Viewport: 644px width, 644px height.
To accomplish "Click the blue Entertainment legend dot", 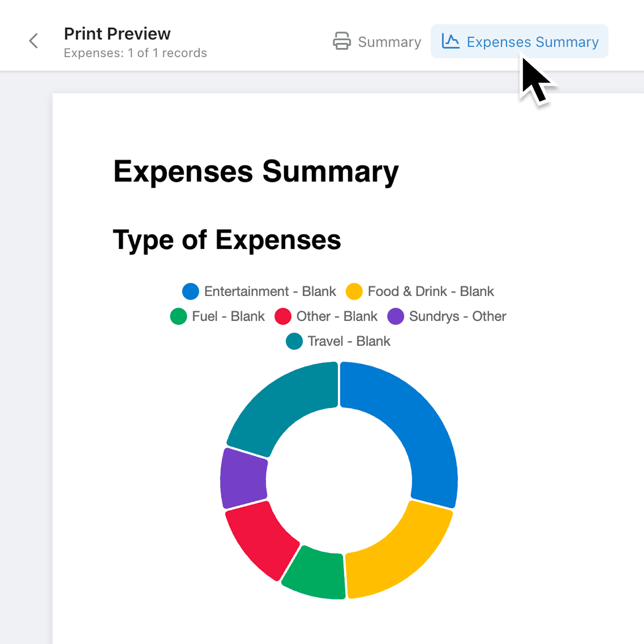I will [x=190, y=291].
